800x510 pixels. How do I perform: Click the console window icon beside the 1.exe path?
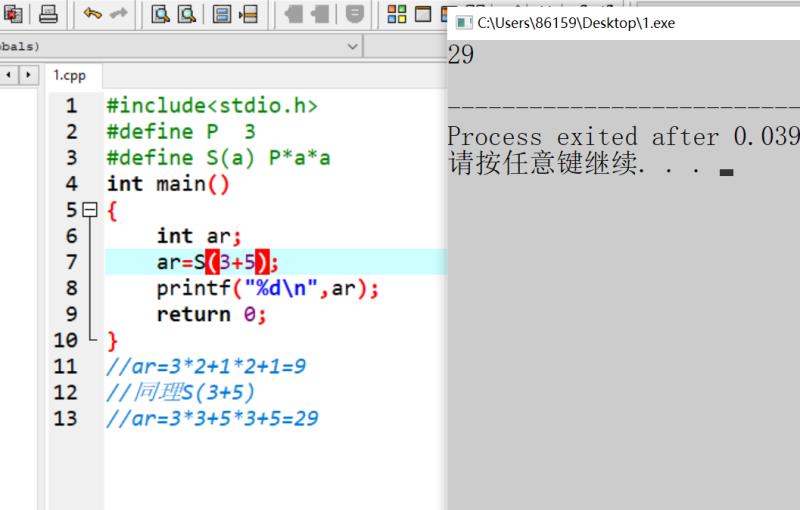(x=464, y=23)
